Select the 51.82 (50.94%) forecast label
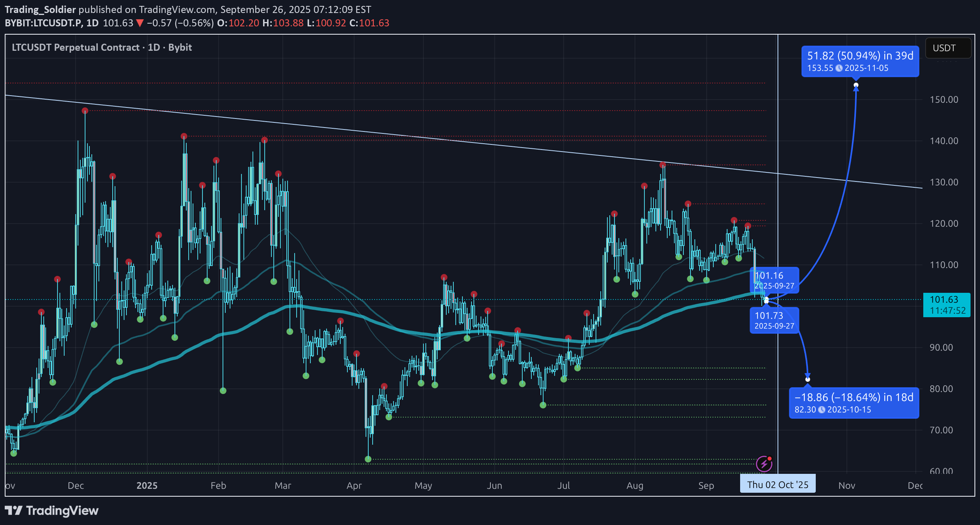This screenshot has width=980, height=525. 860,61
